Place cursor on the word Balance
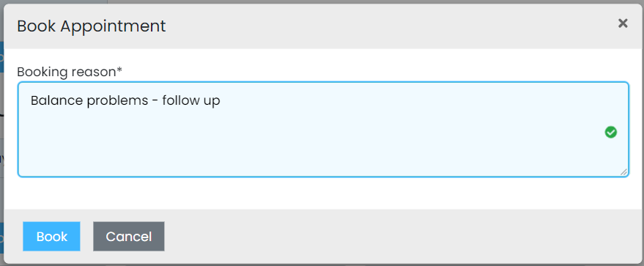Image resolution: width=644 pixels, height=266 pixels. coord(56,100)
